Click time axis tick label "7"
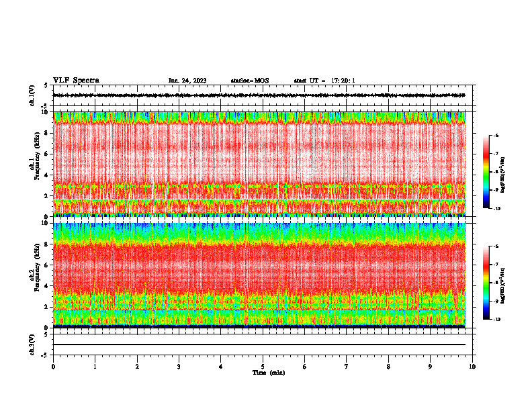The height and width of the screenshot is (411, 532). [347, 367]
